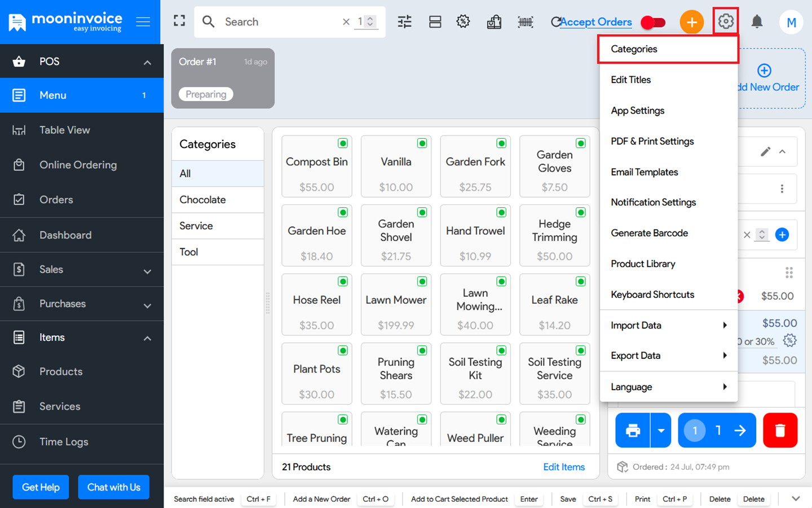
Task: Click the barcode scanner icon
Action: click(525, 22)
